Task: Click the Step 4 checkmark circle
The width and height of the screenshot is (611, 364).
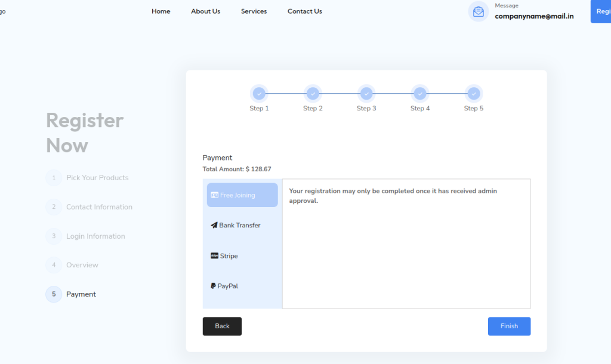Action: point(420,94)
